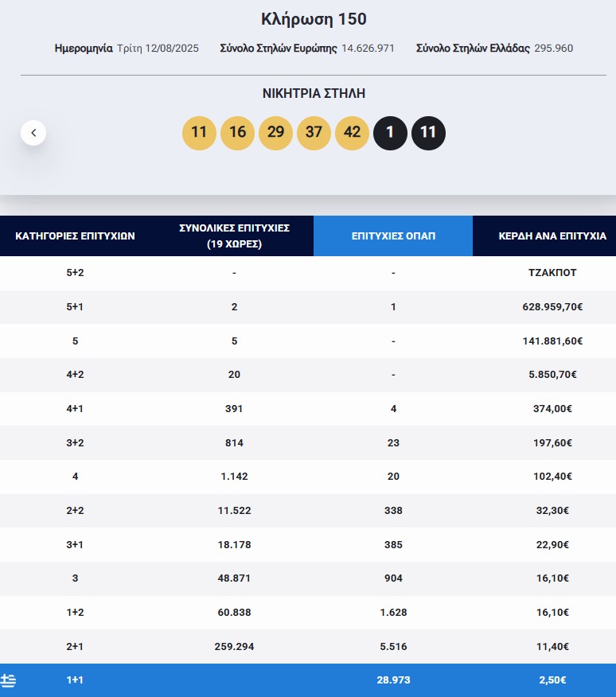Click the ΤΖΑΚΠΟΤ label
The height and width of the screenshot is (697, 616).
click(x=554, y=272)
